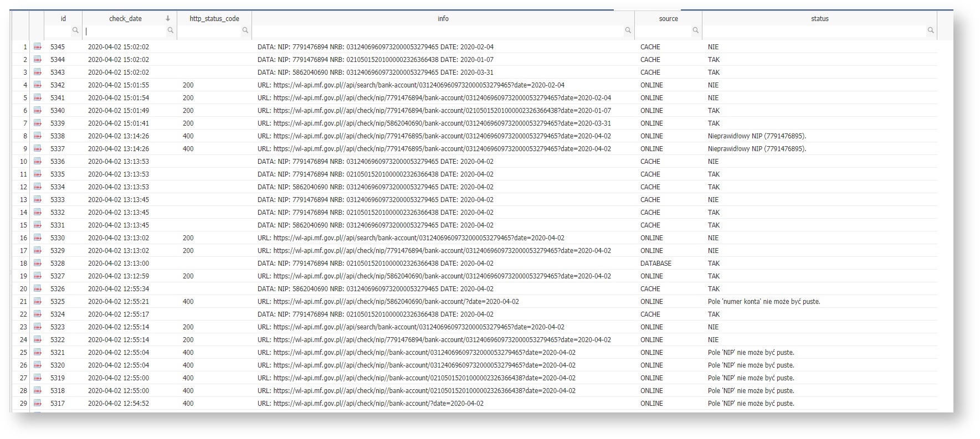The width and height of the screenshot is (980, 439).
Task: Focus the check_date filter text field
Action: [125, 31]
